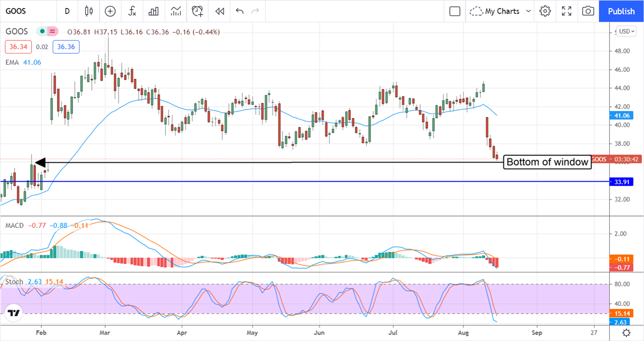The image size is (644, 341).
Task: Open the layout setup square button
Action: [455, 11]
